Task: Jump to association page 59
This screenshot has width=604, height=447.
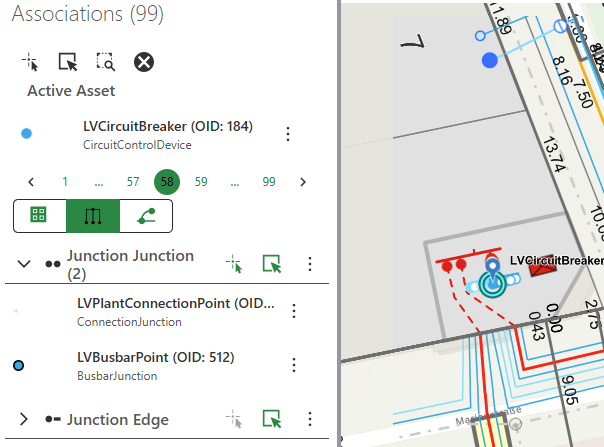Action: (x=201, y=182)
